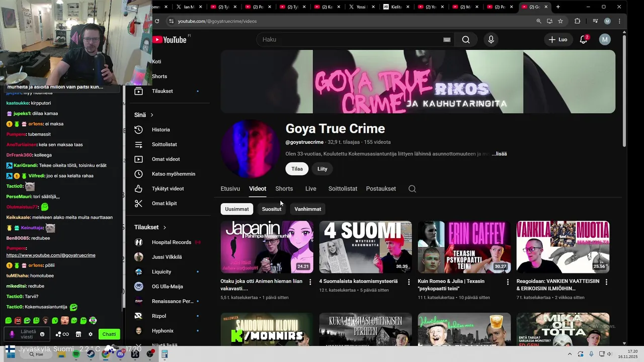Image resolution: width=644 pixels, height=362 pixels.
Task: Open the ERIN CAFFEY video thumbnail
Action: coord(464,247)
